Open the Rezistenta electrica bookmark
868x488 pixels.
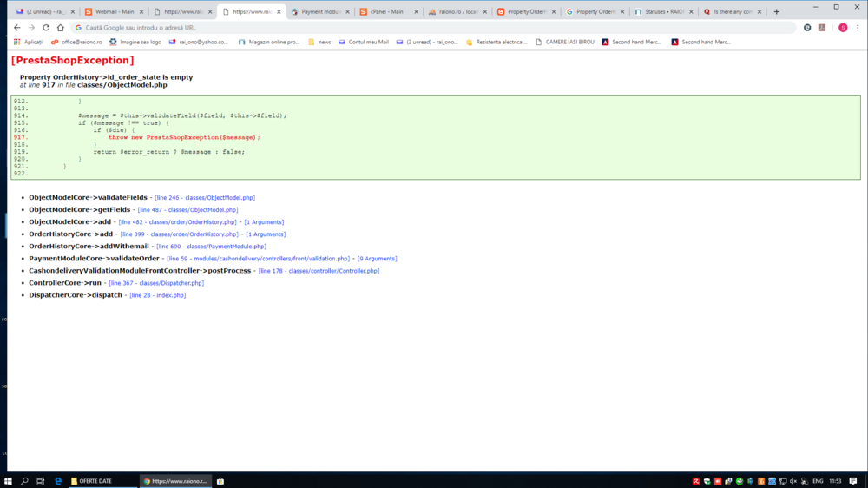[497, 42]
